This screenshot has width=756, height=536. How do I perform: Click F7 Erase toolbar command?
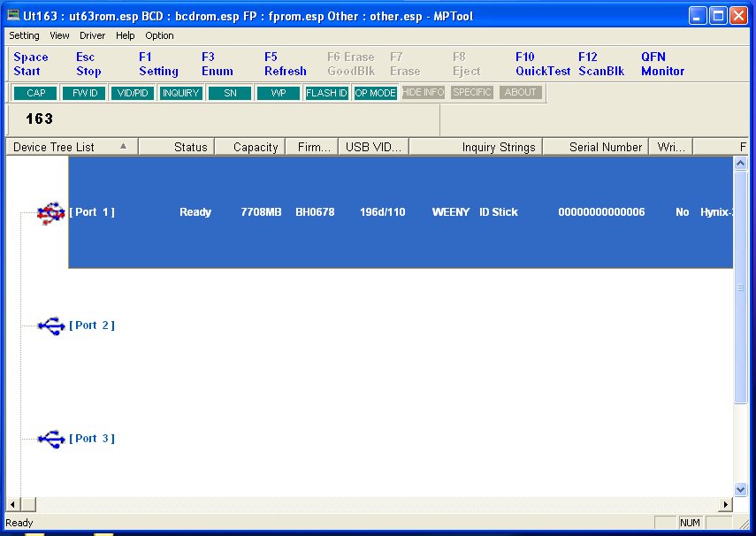pyautogui.click(x=405, y=64)
